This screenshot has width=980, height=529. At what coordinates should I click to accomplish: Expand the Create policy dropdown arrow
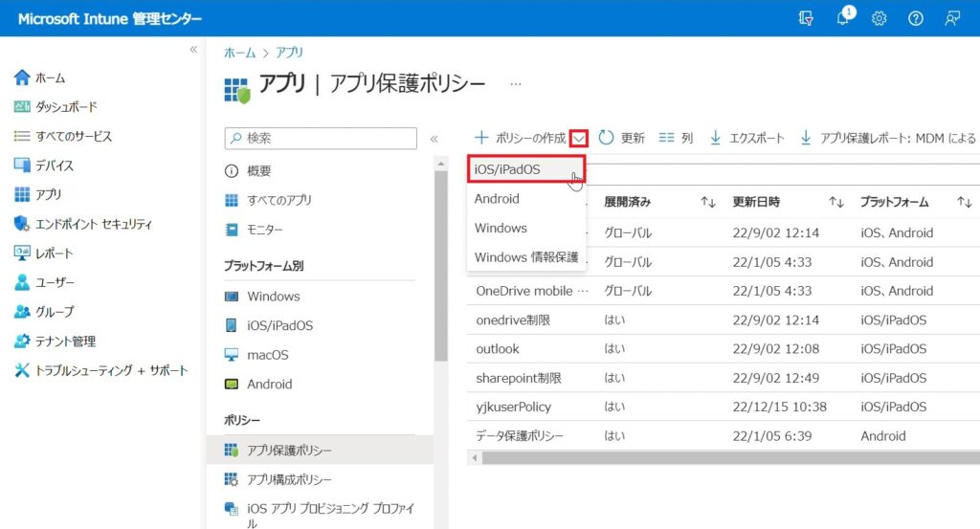pyautogui.click(x=579, y=138)
